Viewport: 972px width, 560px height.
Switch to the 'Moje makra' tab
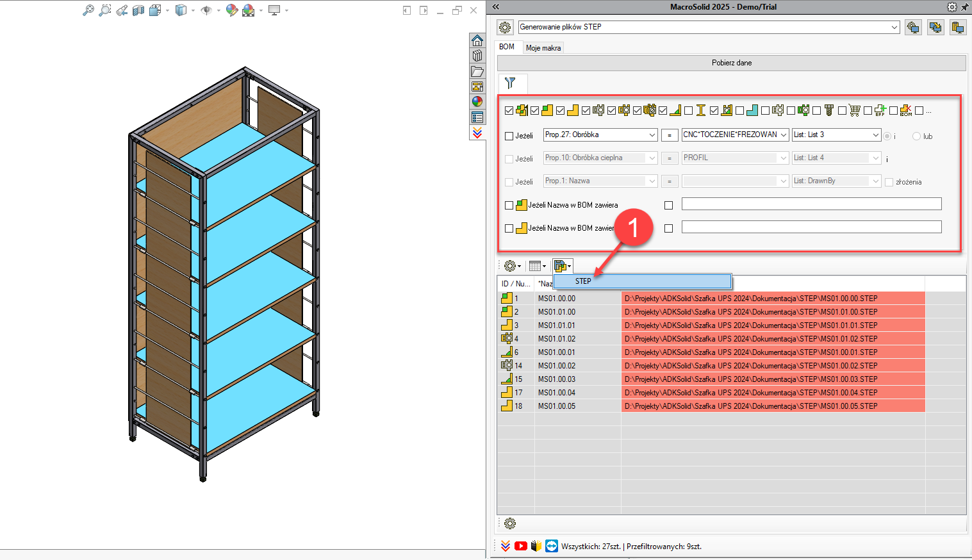coord(543,48)
